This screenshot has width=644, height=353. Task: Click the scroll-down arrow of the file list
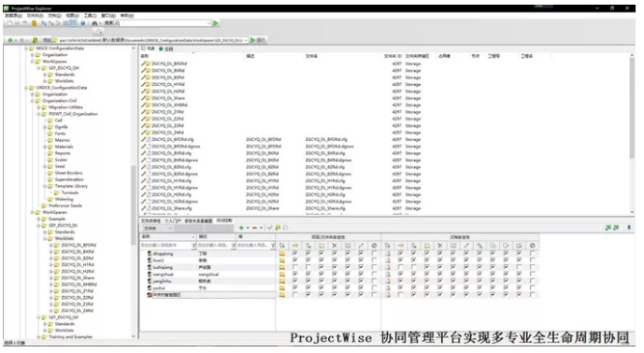632,212
